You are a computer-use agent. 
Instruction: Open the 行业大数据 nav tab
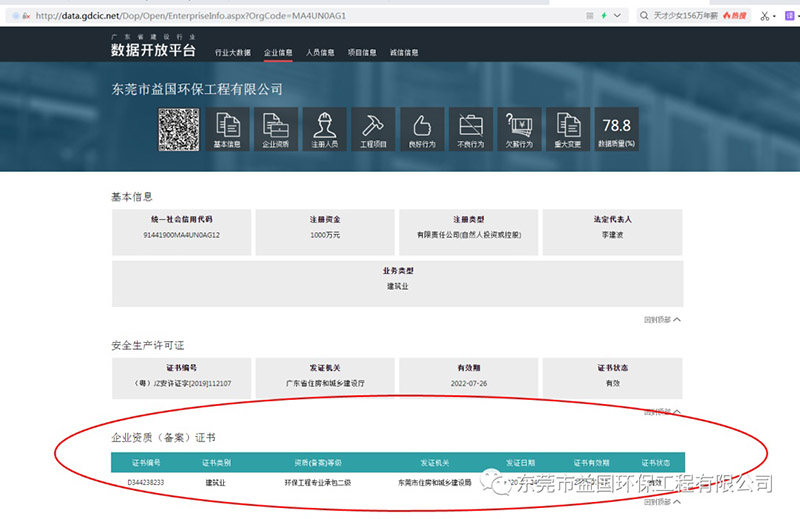point(233,53)
